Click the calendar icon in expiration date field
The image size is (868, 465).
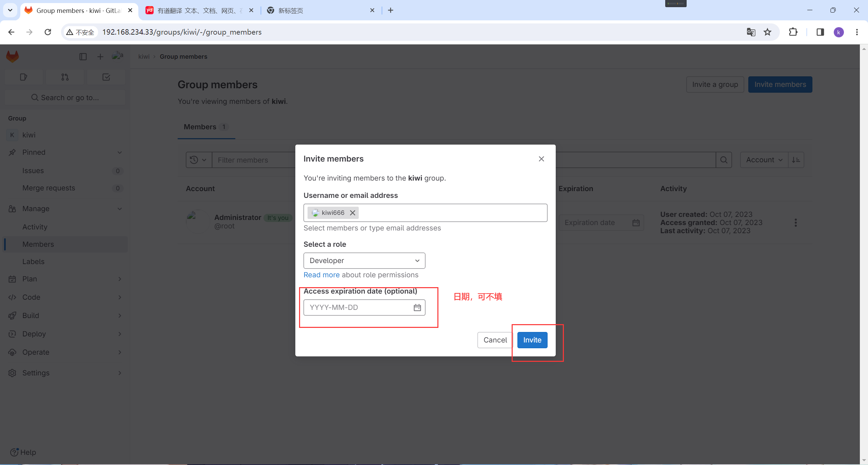(x=417, y=308)
